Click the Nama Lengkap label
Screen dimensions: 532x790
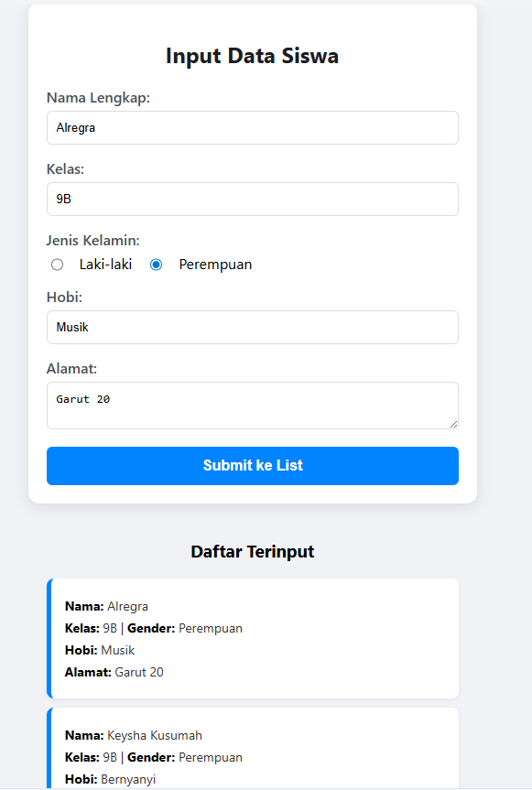pos(98,98)
